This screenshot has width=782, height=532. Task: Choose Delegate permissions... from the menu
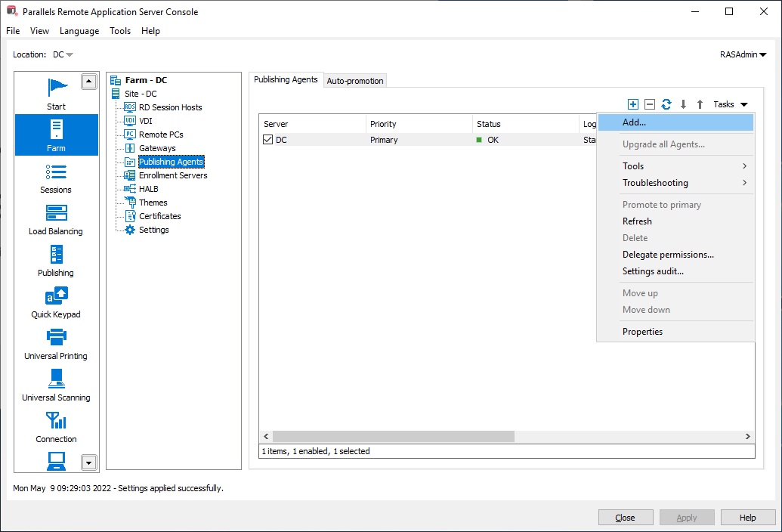pos(675,254)
